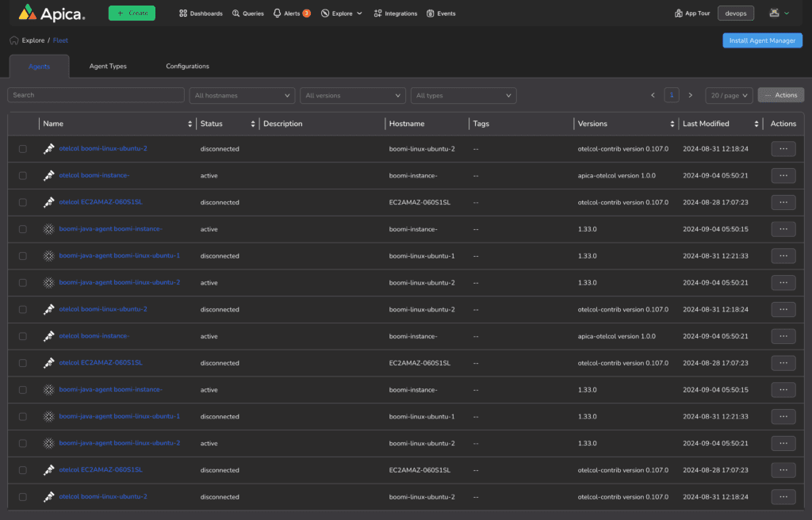Viewport: 812px width, 520px height.
Task: Click the green Create button
Action: (132, 13)
